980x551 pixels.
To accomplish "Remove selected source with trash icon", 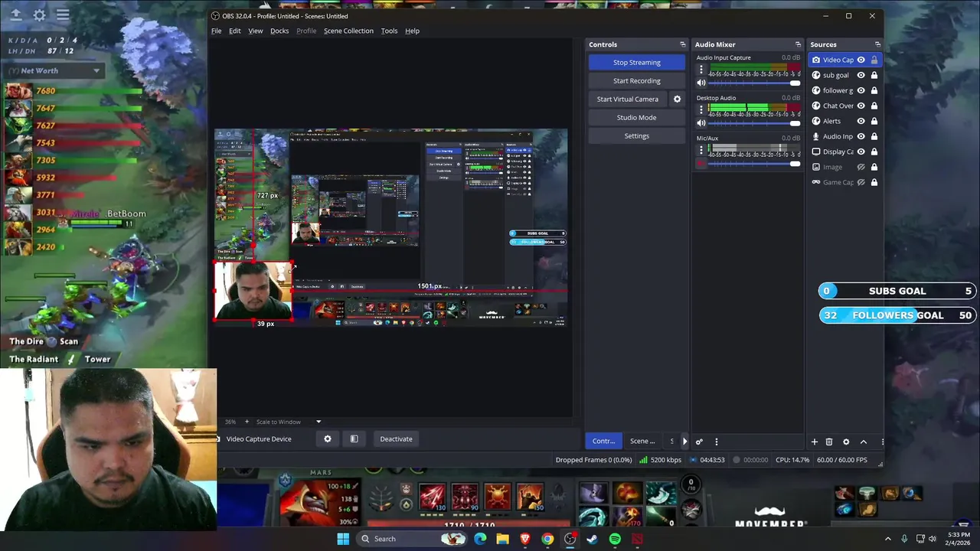I will point(829,442).
